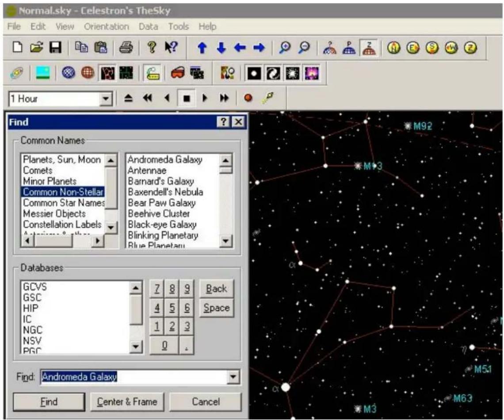Image resolution: width=504 pixels, height=420 pixels.
Task: Toggle galaxies spiral display icon
Action: (x=273, y=73)
